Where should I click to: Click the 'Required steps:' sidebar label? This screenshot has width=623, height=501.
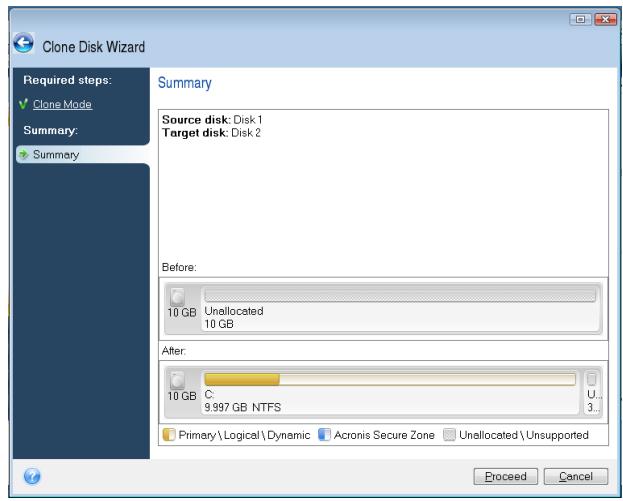point(68,80)
